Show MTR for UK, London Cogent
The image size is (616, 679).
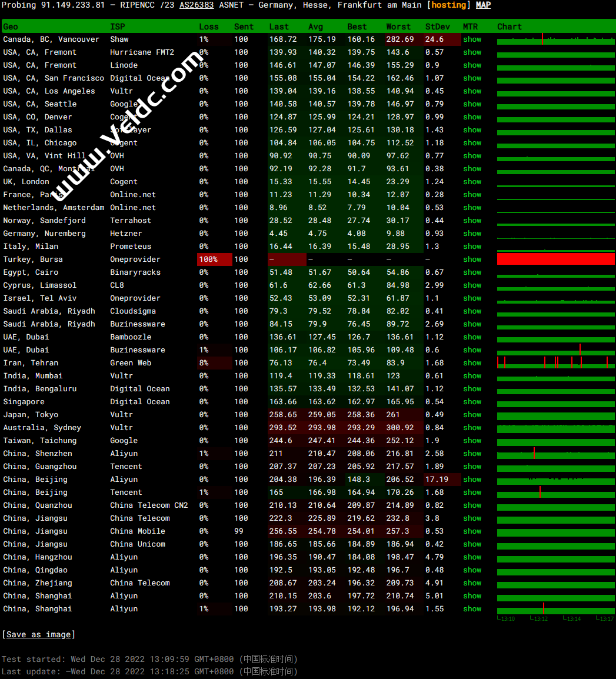pos(472,182)
